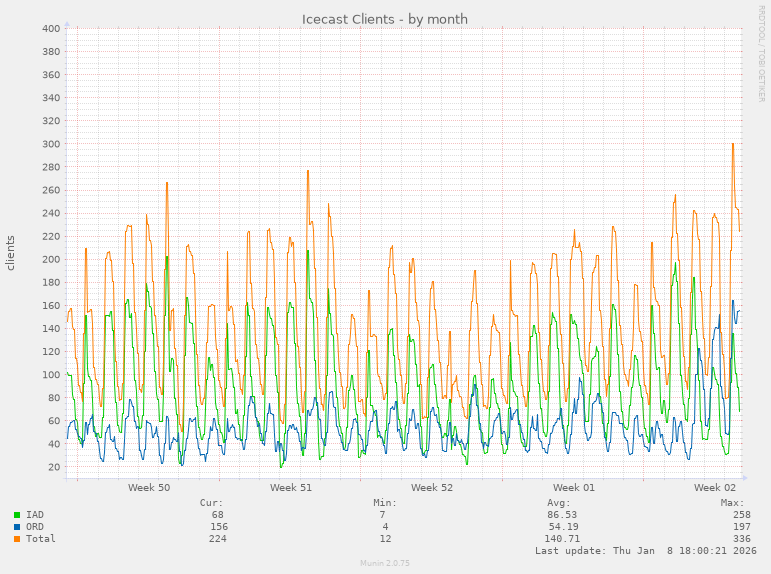Screen dimensions: 771x574
Task: Click the RRDTOOL / TOBI OETIKER watermark
Action: tap(761, 54)
